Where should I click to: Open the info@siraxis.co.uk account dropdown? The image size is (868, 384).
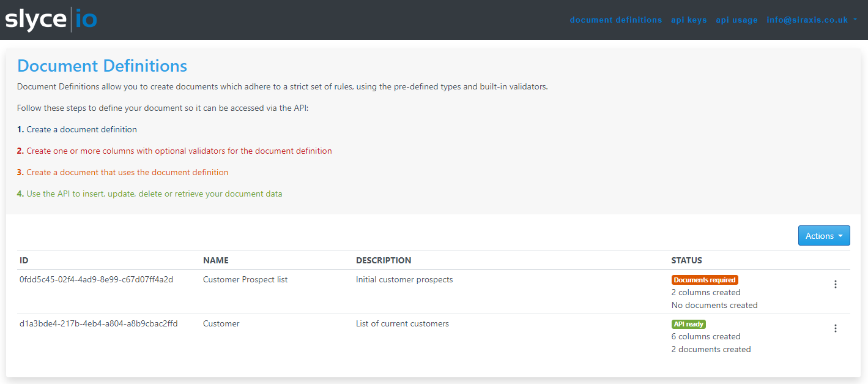(811, 20)
